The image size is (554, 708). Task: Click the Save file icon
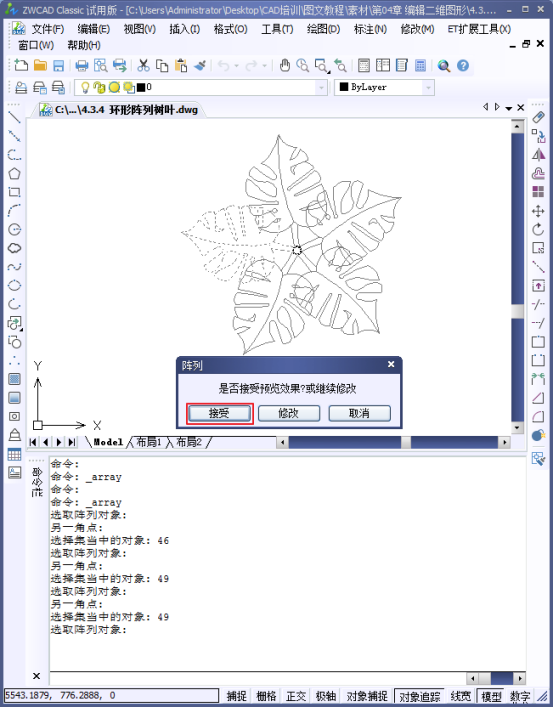click(x=59, y=66)
